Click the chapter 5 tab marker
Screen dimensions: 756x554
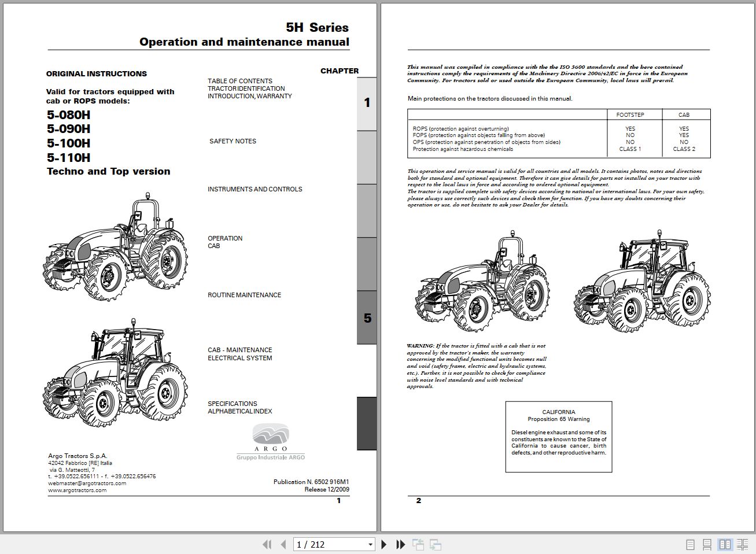pos(367,318)
